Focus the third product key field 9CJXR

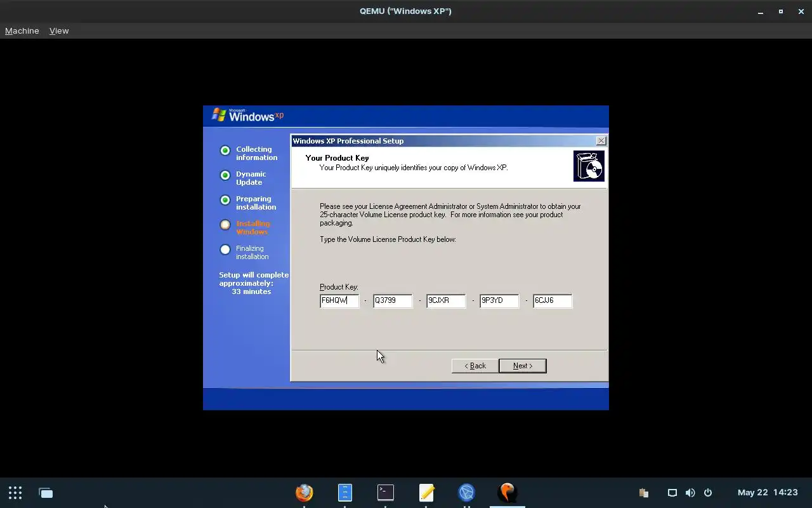[x=446, y=300]
